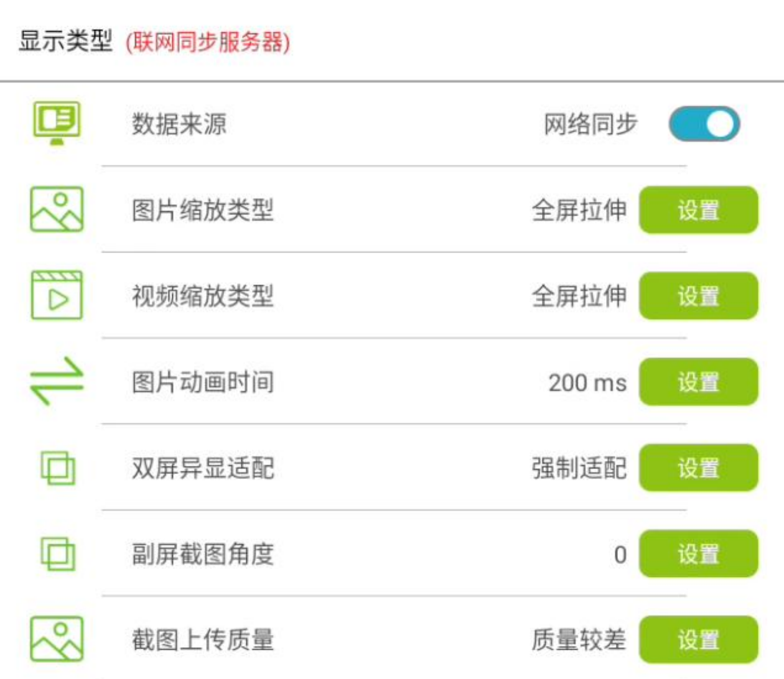
Task: Click the data source monitor icon
Action: click(x=57, y=122)
